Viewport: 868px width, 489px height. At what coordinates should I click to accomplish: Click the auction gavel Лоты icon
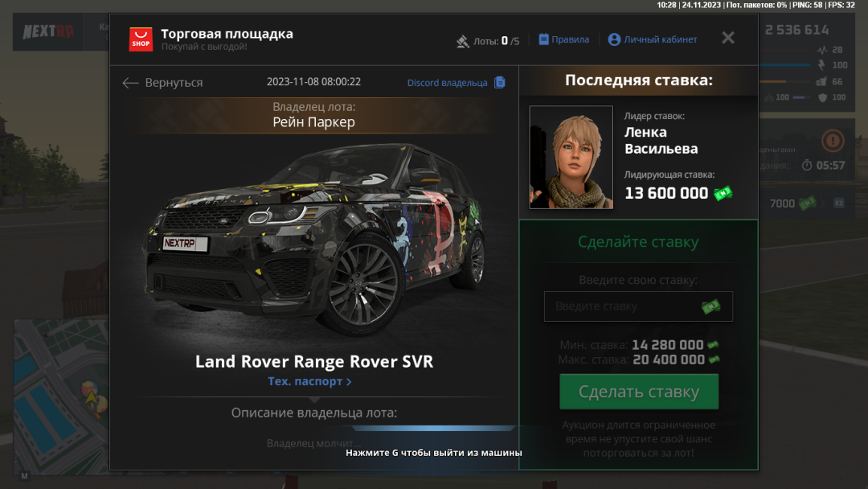pos(463,41)
